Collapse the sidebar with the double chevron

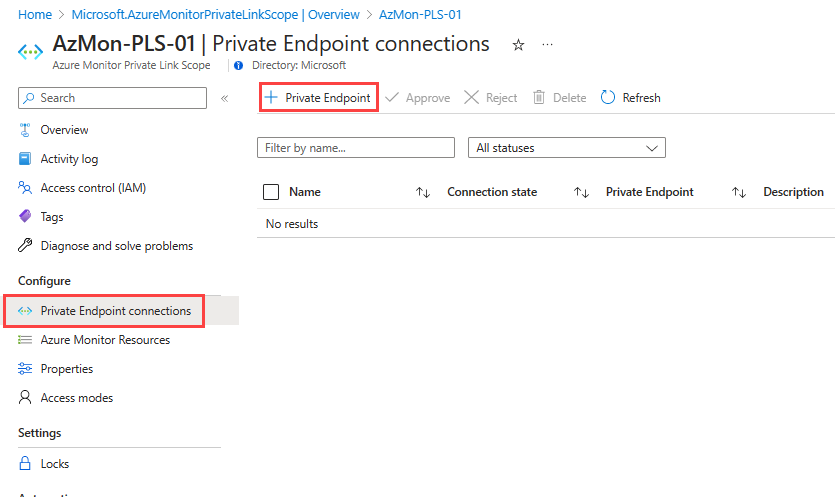click(x=225, y=98)
